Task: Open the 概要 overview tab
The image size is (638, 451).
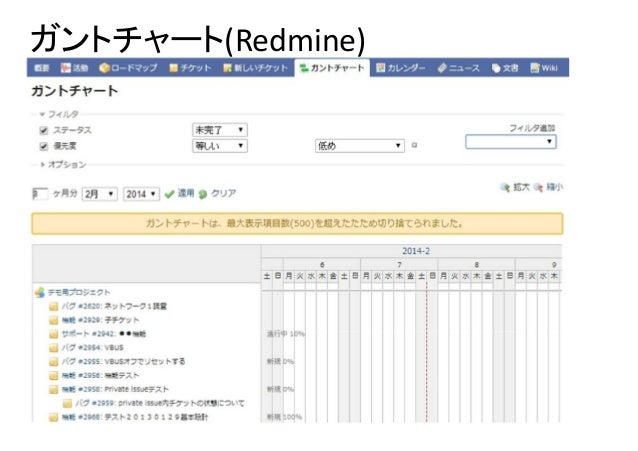Action: (42, 68)
